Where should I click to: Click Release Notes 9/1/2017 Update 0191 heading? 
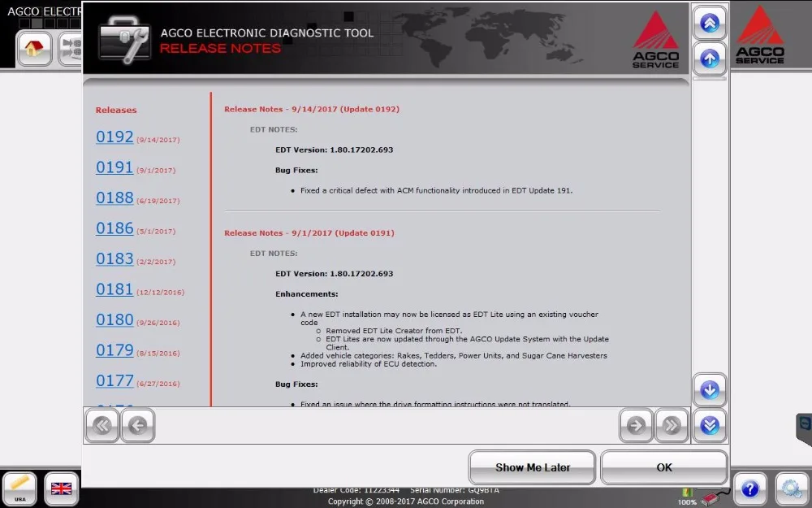pos(309,233)
